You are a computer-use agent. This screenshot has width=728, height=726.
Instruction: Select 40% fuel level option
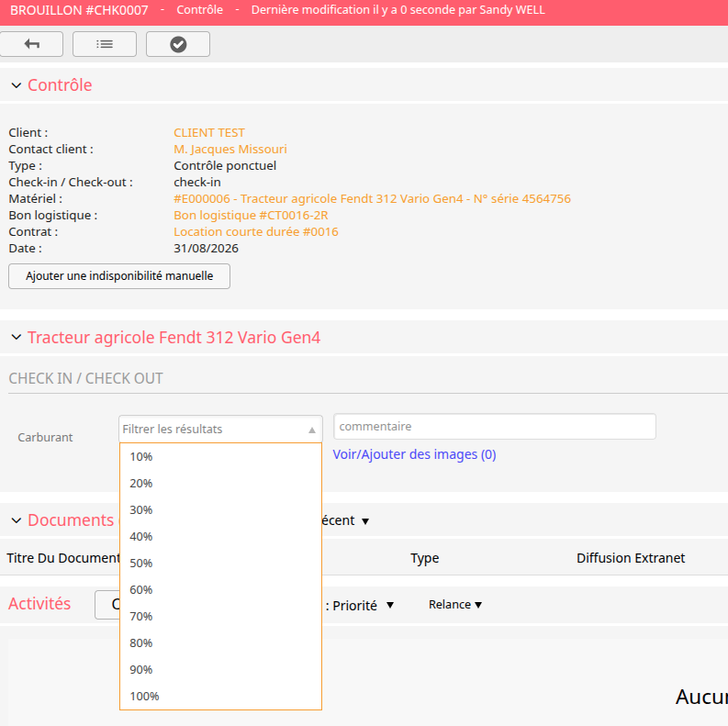click(x=220, y=537)
